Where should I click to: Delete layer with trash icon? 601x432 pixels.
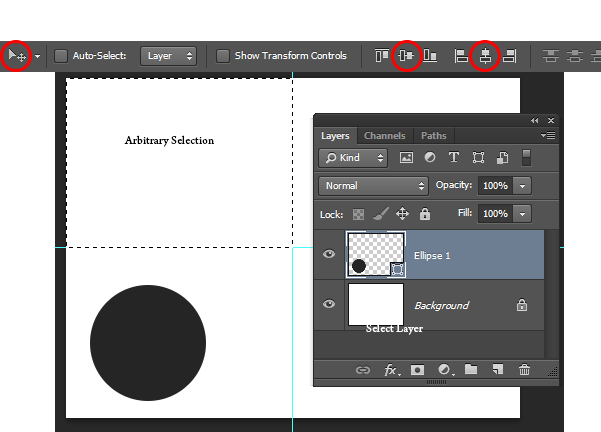pos(524,370)
